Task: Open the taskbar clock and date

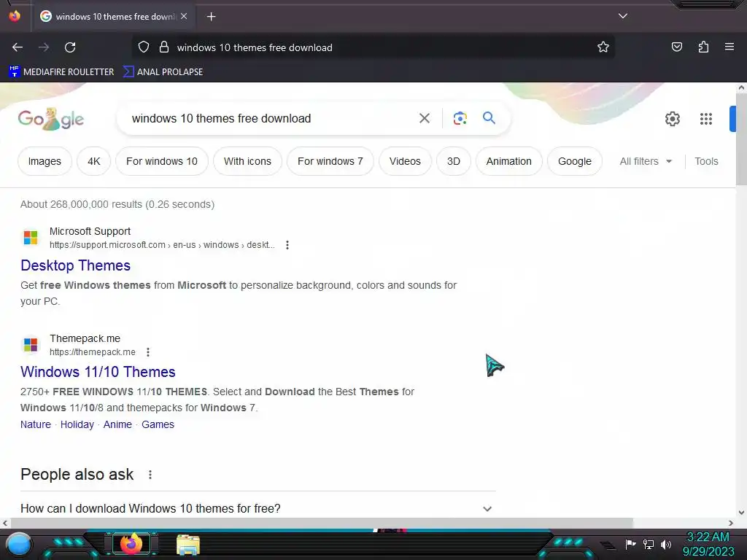Action: click(708, 544)
